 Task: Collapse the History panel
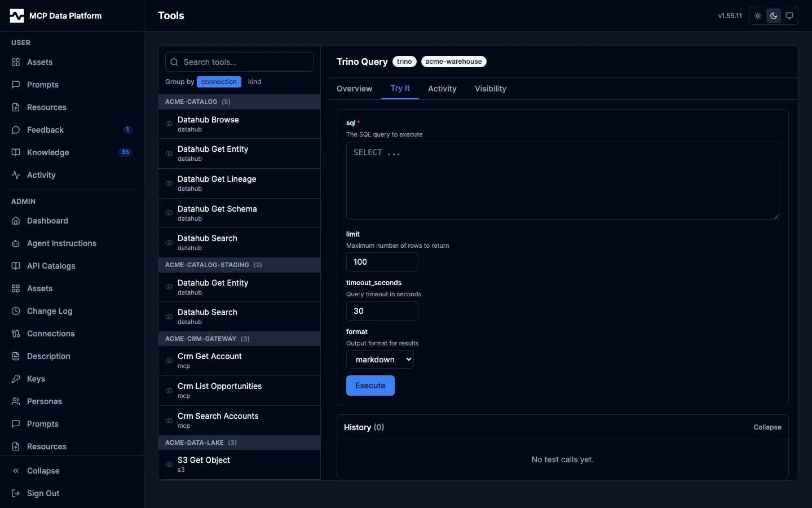pyautogui.click(x=767, y=427)
